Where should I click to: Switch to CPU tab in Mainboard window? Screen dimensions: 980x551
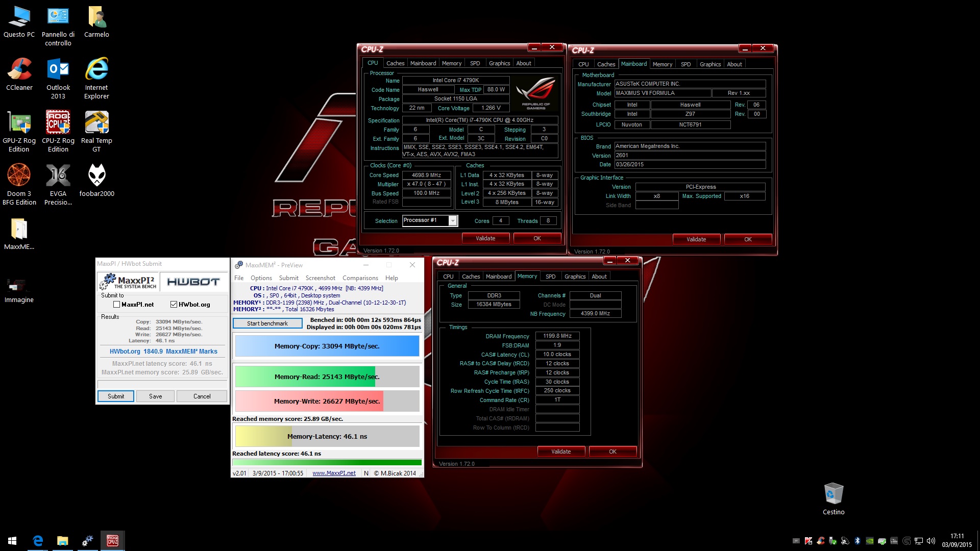click(583, 64)
